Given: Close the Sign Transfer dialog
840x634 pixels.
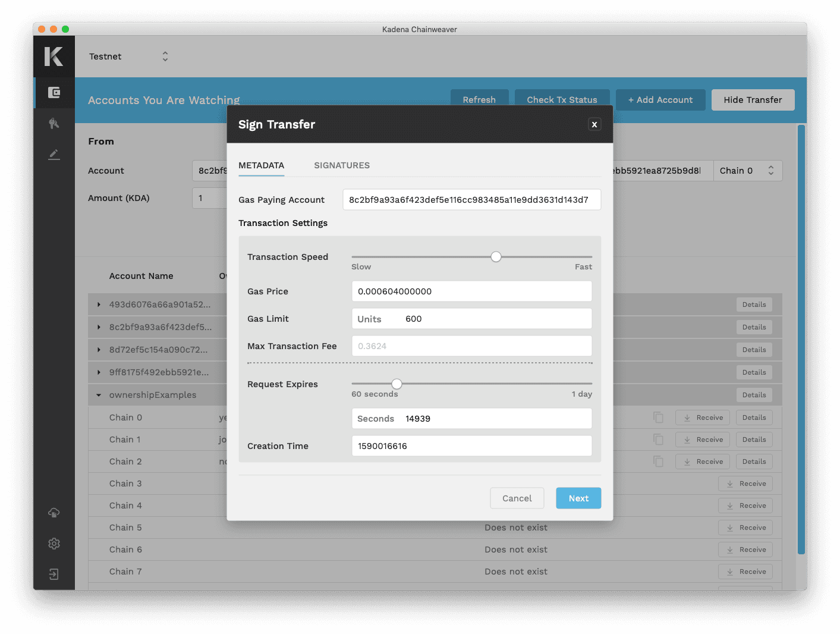Looking at the screenshot, I should pos(594,124).
